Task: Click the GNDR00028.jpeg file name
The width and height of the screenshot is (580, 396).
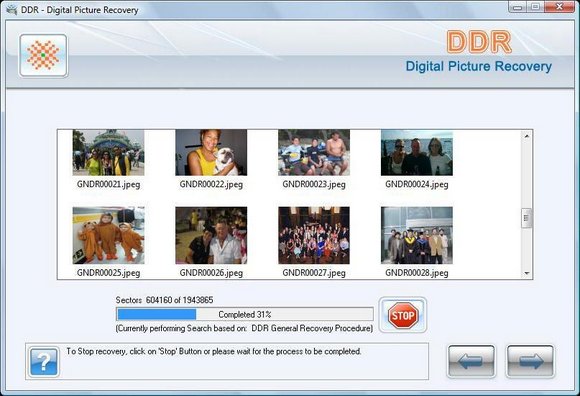Action: point(417,273)
